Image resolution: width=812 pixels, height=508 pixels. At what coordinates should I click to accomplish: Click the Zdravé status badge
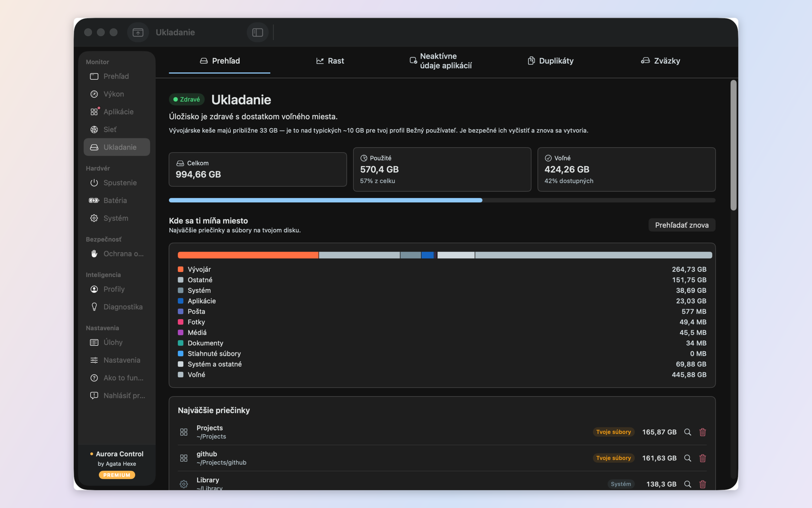click(187, 99)
